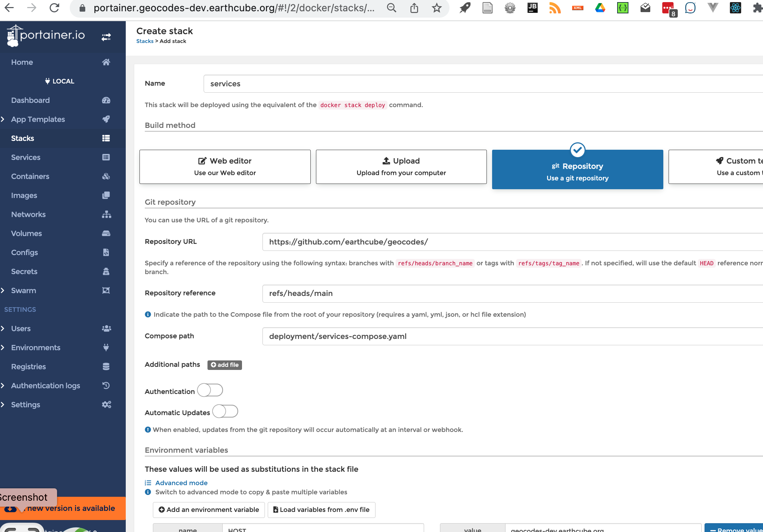Reload the page with browser refresh icon
Image resolution: width=763 pixels, height=532 pixels.
pyautogui.click(x=54, y=8)
